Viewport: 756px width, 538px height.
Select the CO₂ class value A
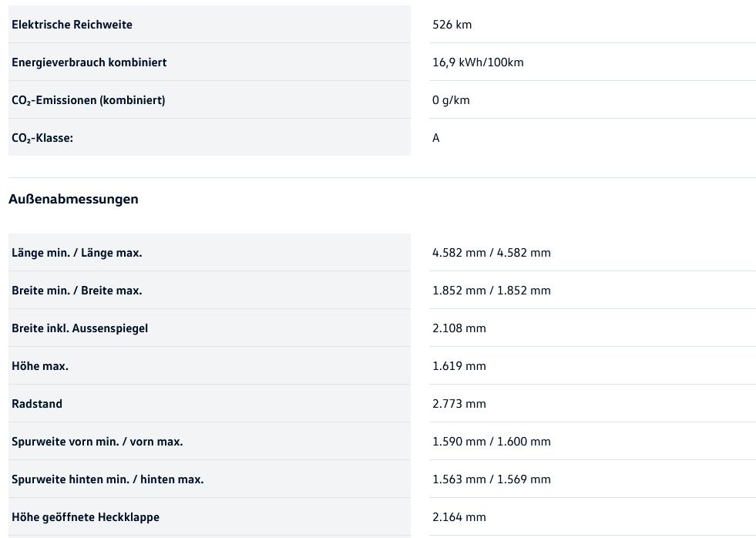(x=436, y=138)
